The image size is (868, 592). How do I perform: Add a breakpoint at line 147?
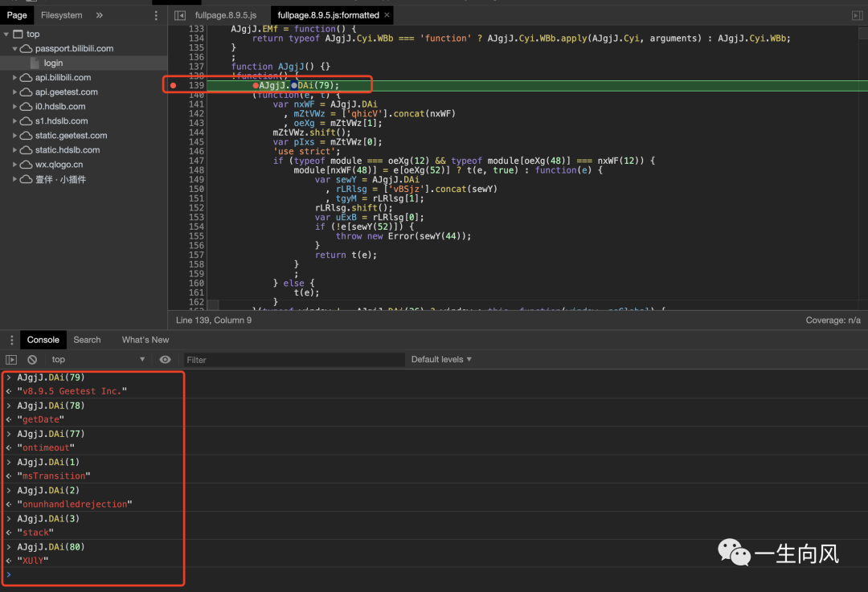pos(195,161)
